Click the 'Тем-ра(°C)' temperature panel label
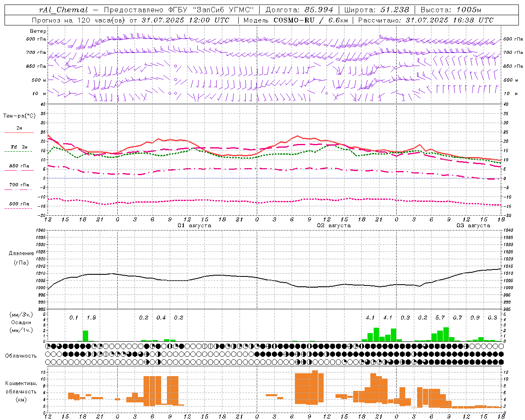Screen dimensions: 525x420 [x=19, y=116]
